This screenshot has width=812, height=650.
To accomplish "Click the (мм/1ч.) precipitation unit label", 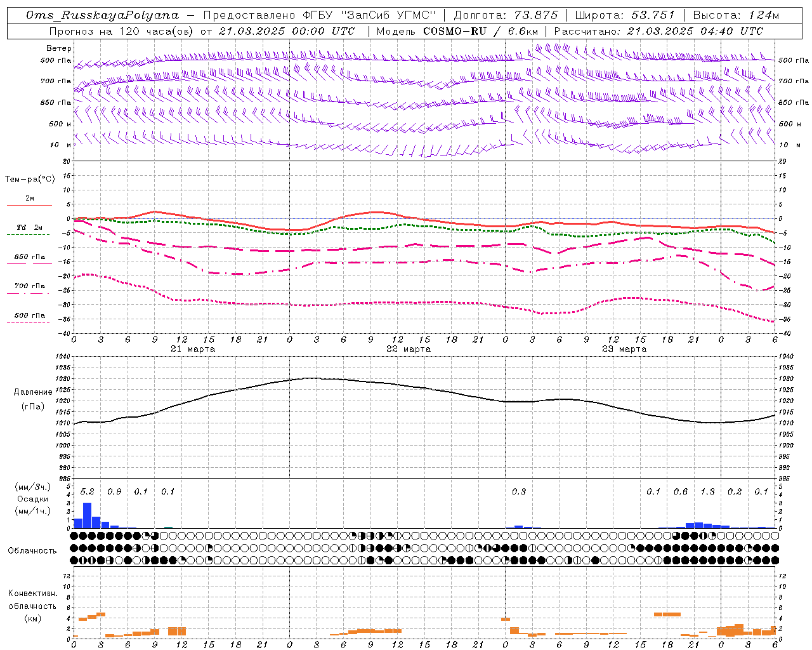I will tap(33, 512).
